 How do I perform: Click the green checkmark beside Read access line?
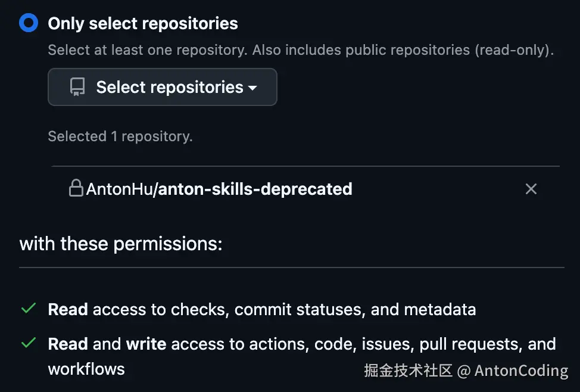click(x=28, y=309)
